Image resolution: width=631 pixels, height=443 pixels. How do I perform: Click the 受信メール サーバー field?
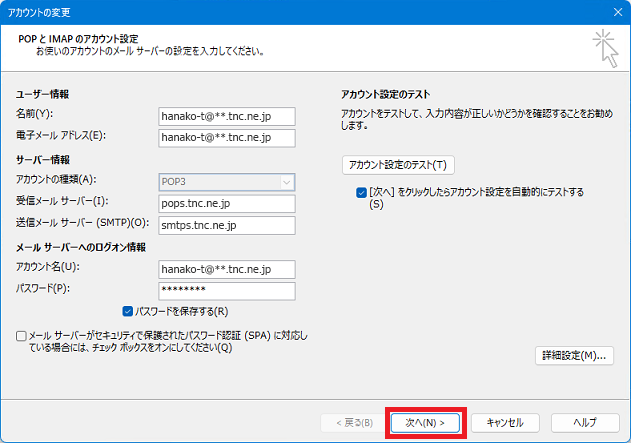click(227, 204)
